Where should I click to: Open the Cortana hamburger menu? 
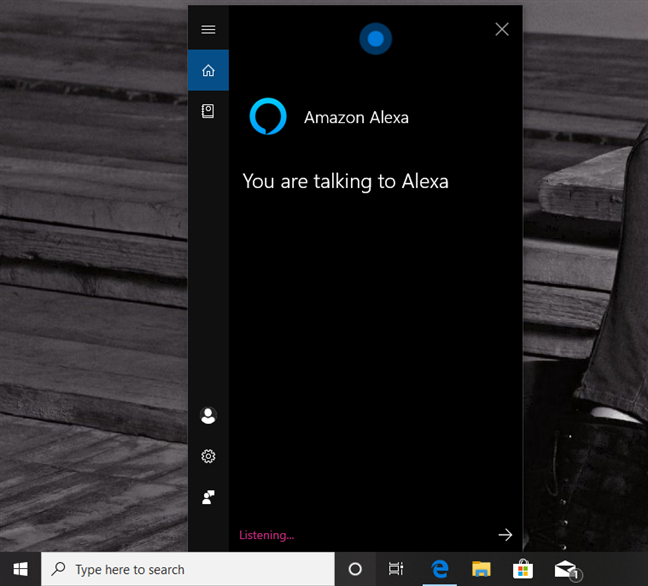208,30
